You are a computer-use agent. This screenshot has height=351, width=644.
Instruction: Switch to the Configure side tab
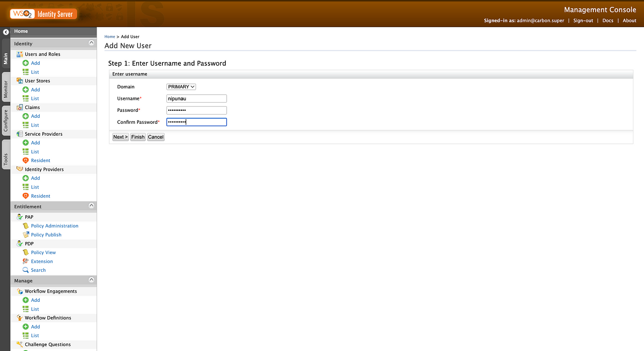click(6, 121)
